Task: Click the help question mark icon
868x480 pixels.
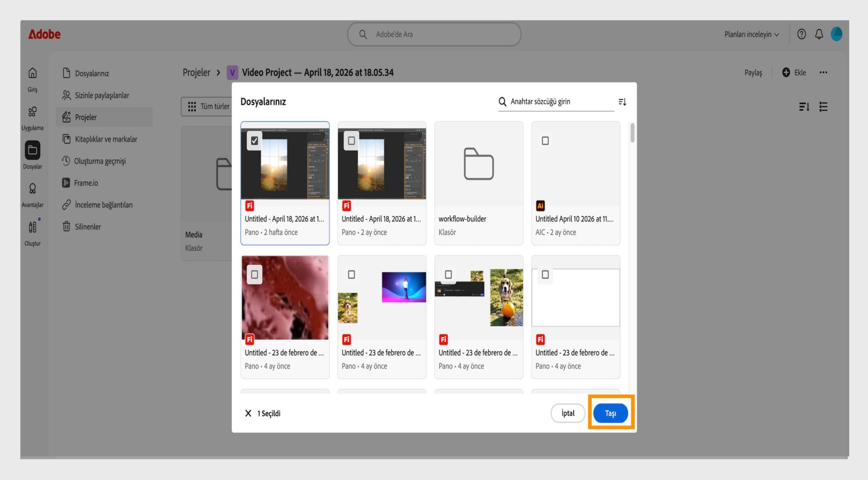Action: tap(802, 34)
